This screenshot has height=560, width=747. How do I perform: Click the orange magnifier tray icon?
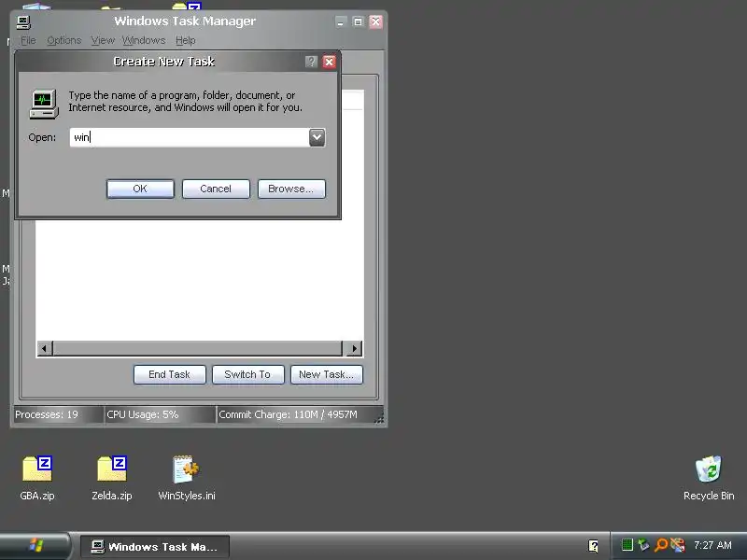coord(661,544)
